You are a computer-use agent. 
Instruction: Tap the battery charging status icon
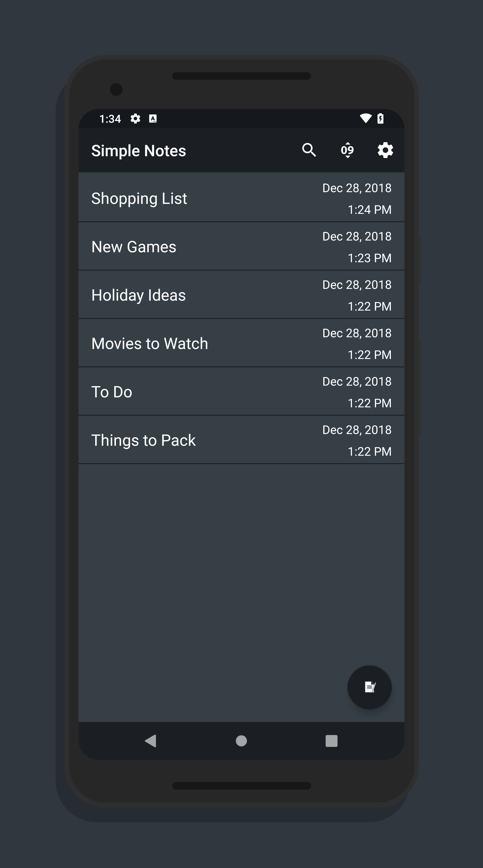[380, 118]
